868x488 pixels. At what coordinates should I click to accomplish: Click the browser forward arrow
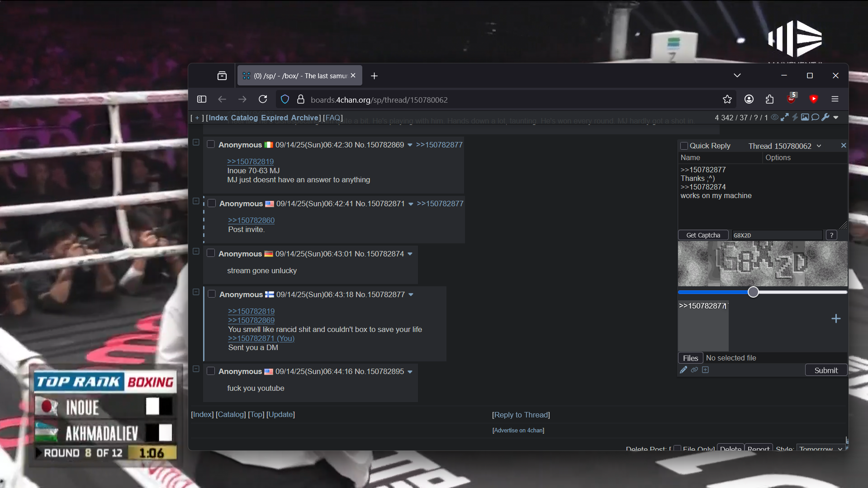(242, 99)
